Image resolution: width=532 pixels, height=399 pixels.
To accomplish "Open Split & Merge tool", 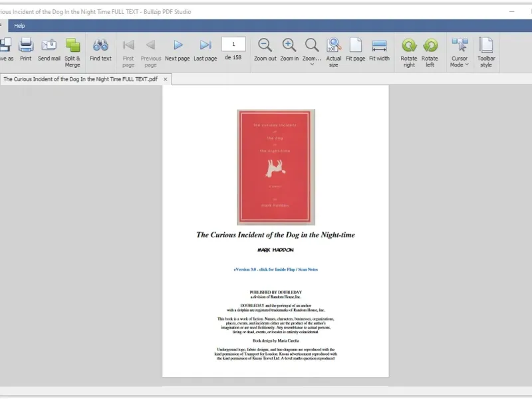I will (x=72, y=53).
